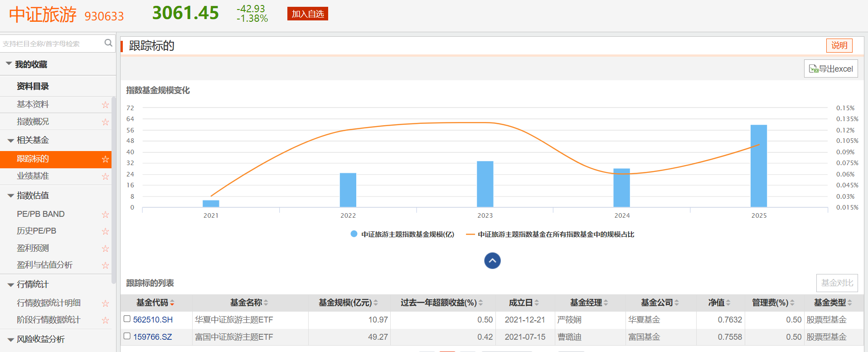Image resolution: width=868 pixels, height=352 pixels.
Task: Collapse the 相关基金 tree group
Action: (x=10, y=141)
